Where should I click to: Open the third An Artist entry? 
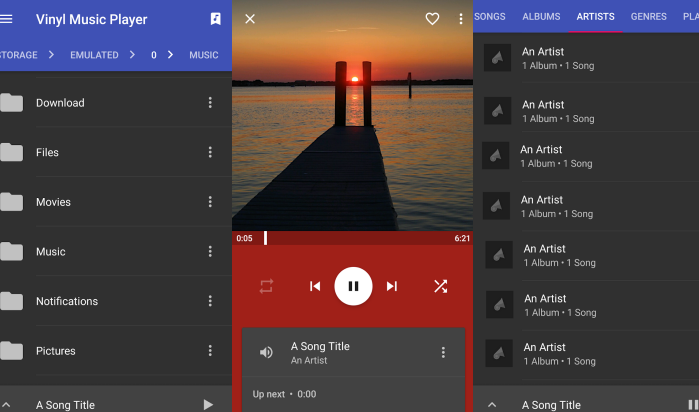tap(586, 156)
